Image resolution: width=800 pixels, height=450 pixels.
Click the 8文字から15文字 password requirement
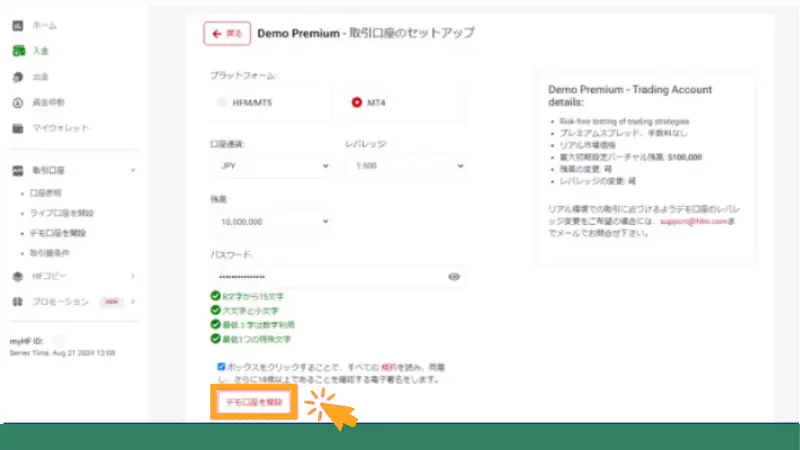(x=253, y=296)
